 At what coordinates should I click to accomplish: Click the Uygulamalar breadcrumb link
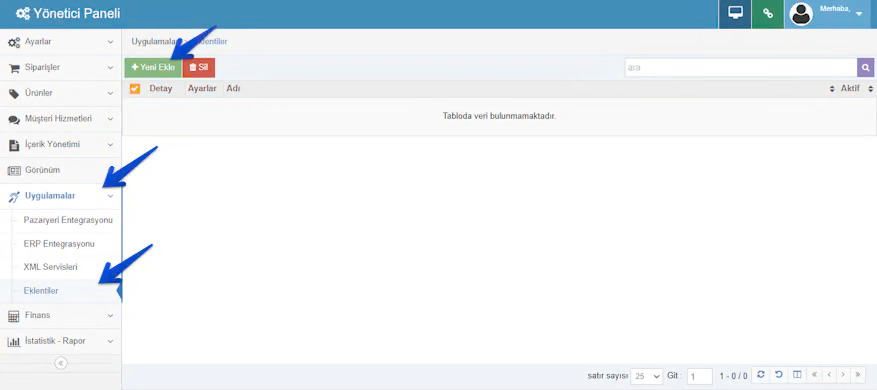[x=154, y=41]
